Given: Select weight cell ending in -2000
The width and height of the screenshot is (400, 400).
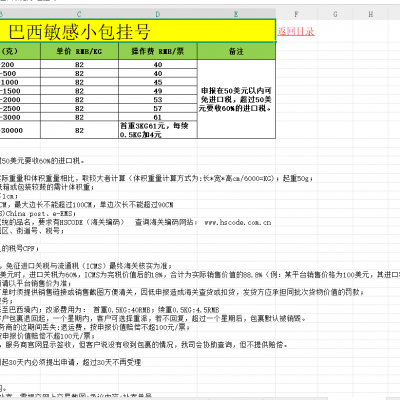Looking at the screenshot, I should pyautogui.click(x=20, y=99).
